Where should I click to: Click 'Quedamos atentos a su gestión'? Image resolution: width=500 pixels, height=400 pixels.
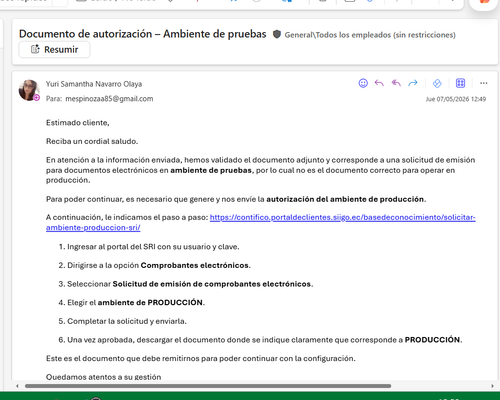(x=104, y=377)
